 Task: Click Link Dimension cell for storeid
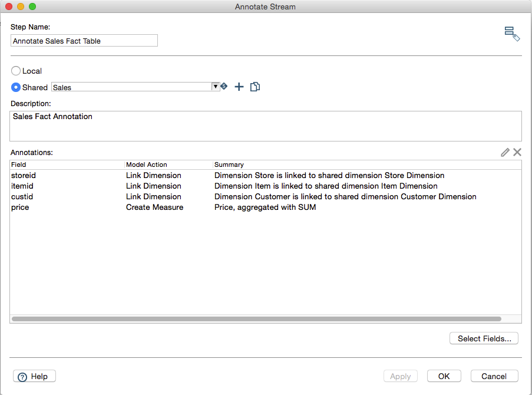(153, 175)
